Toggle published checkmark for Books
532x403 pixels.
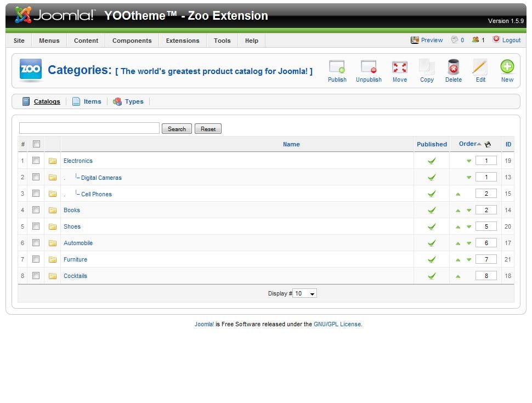[432, 210]
